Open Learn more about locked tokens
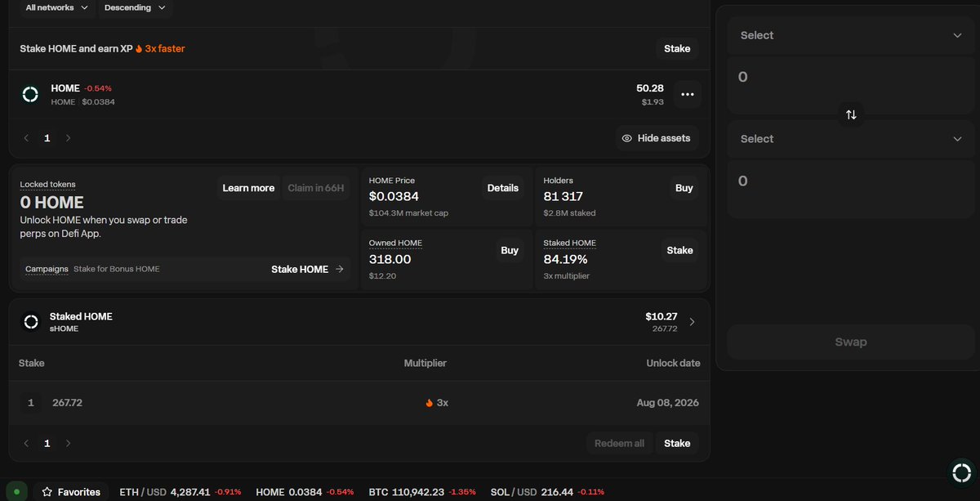The width and height of the screenshot is (980, 501). [x=248, y=187]
